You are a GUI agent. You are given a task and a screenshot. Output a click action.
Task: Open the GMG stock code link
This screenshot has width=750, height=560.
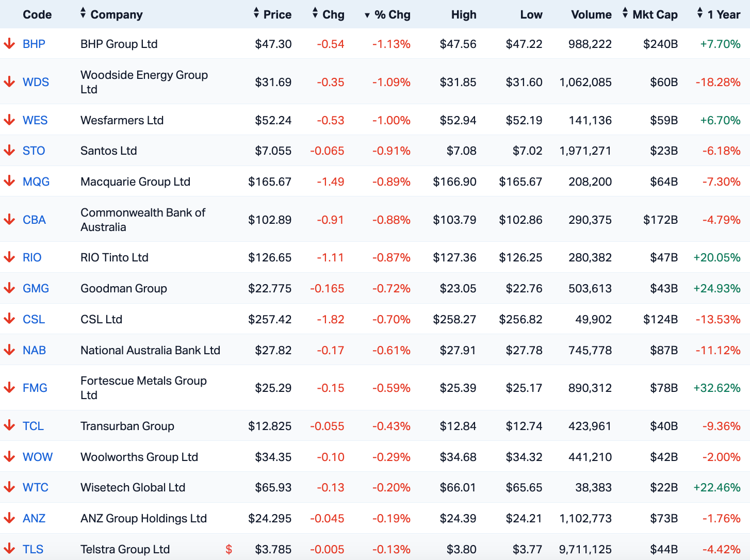coord(36,288)
